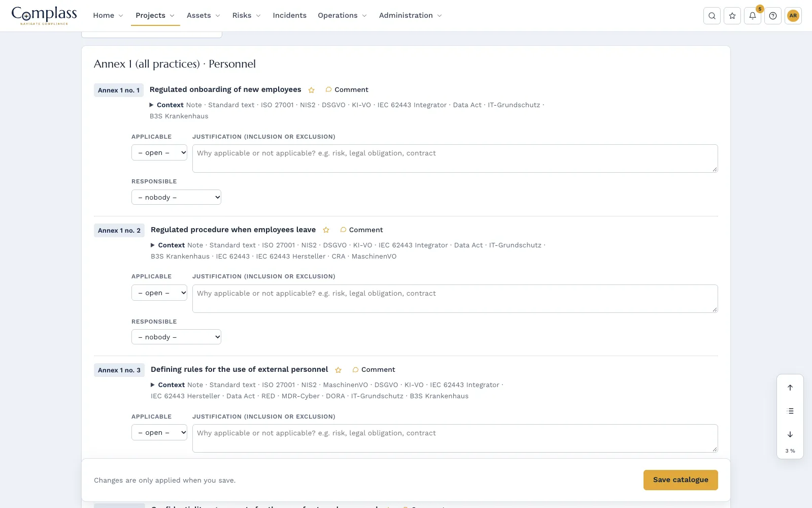Viewport: 812px width, 508px height.
Task: Open the notifications bell
Action: pyautogui.click(x=753, y=16)
